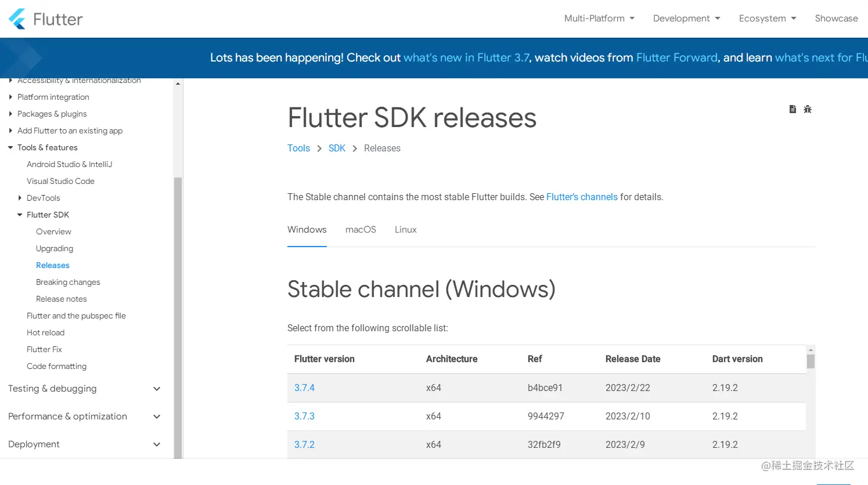
Task: Open the Flutter's channels link
Action: [582, 197]
